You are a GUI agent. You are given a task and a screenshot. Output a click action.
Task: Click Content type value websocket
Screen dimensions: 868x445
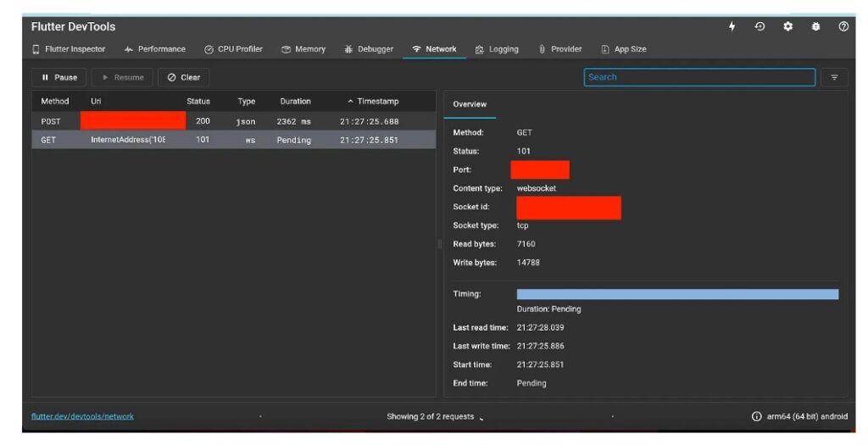coord(537,189)
